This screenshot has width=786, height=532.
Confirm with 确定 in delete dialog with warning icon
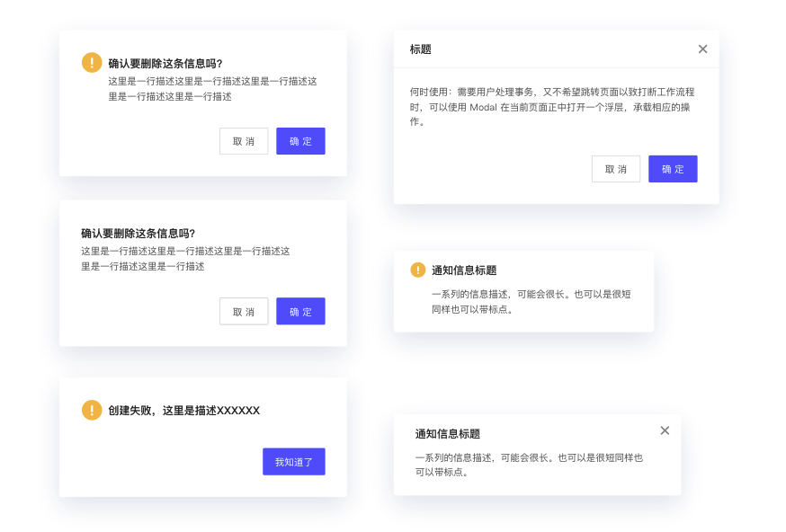(x=300, y=141)
